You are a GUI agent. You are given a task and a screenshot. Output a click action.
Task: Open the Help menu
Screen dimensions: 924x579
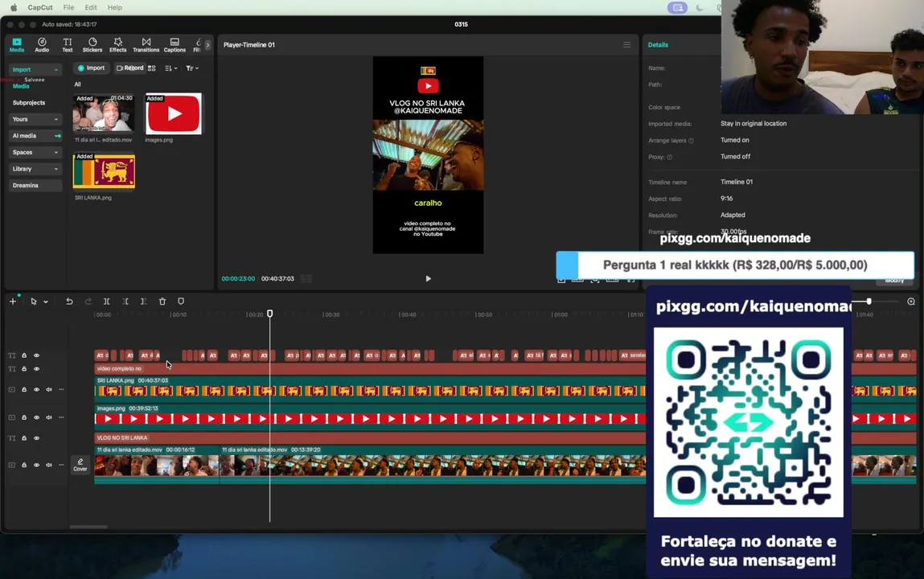(x=114, y=8)
